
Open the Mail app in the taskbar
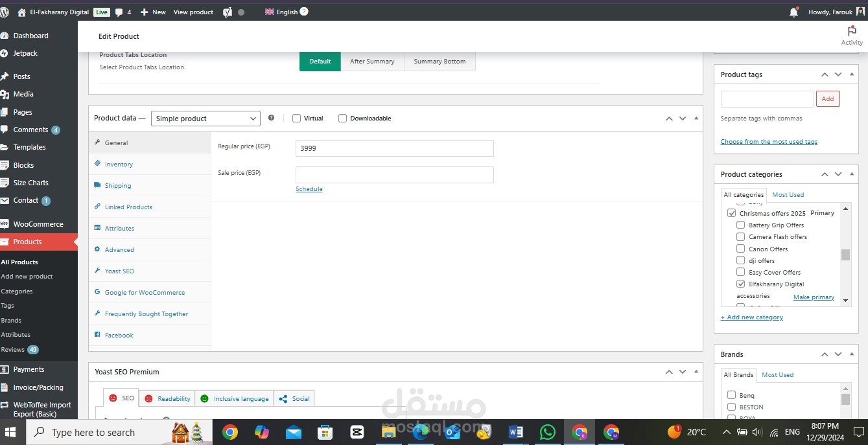(294, 432)
